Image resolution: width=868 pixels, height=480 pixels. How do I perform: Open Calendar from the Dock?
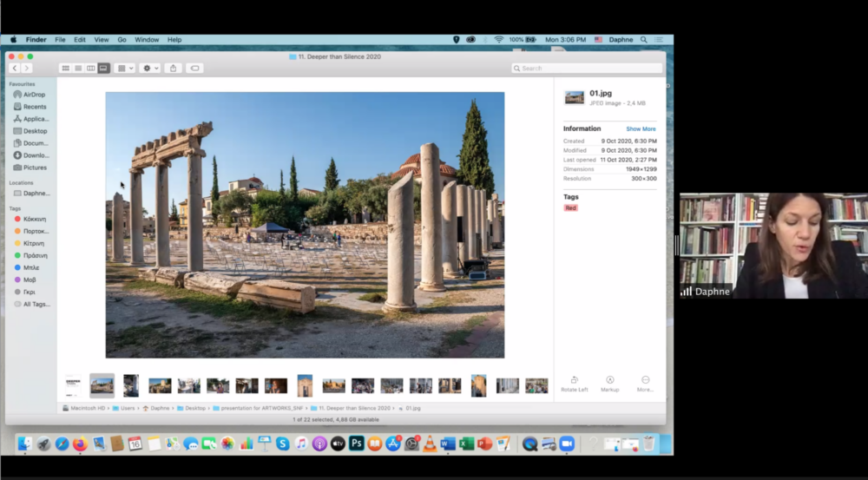135,444
